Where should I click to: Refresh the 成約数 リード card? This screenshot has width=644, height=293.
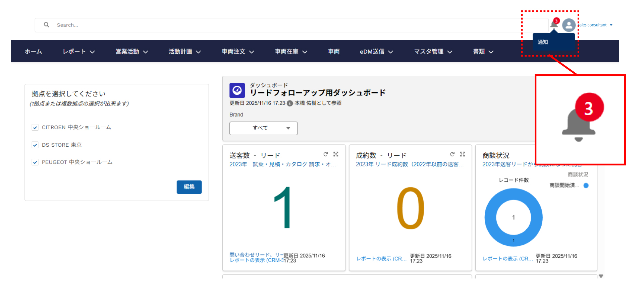click(x=452, y=154)
